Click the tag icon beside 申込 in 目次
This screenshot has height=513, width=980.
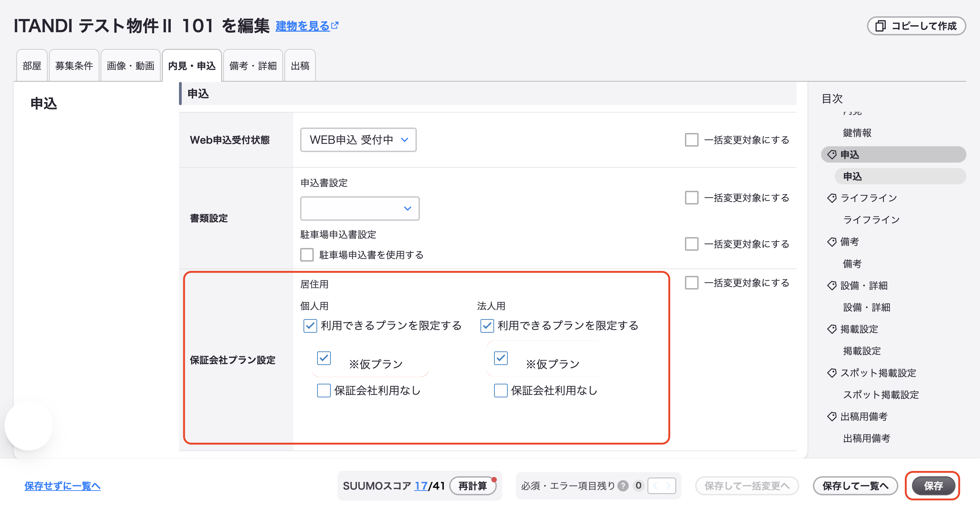(x=832, y=155)
